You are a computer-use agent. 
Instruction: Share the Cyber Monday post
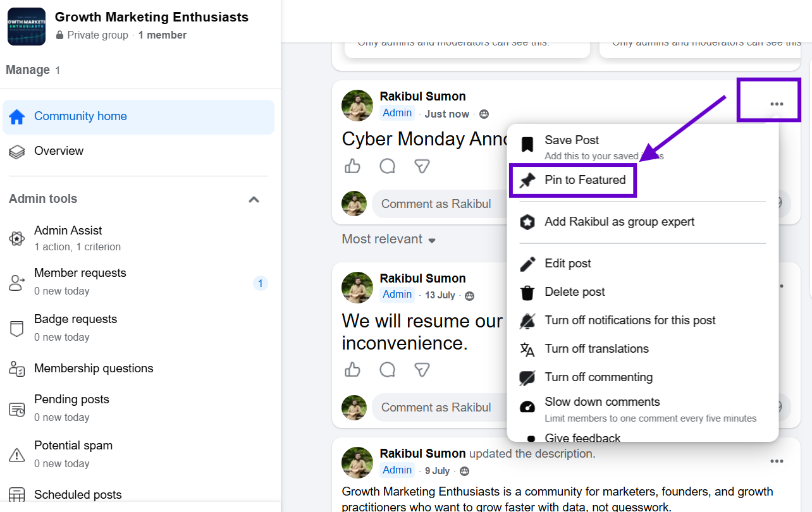pos(422,166)
